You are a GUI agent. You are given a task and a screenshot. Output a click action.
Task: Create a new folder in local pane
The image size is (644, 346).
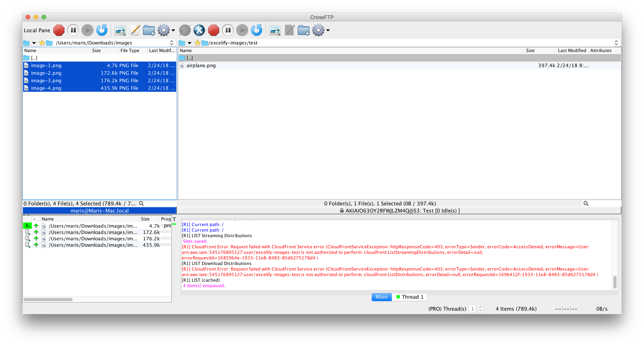pyautogui.click(x=149, y=30)
